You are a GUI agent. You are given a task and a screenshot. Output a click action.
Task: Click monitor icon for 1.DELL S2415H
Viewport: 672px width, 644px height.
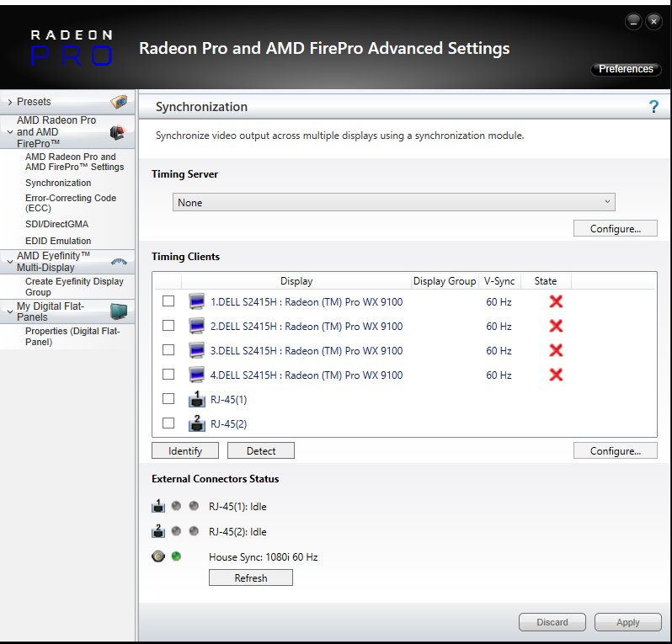[x=197, y=301]
